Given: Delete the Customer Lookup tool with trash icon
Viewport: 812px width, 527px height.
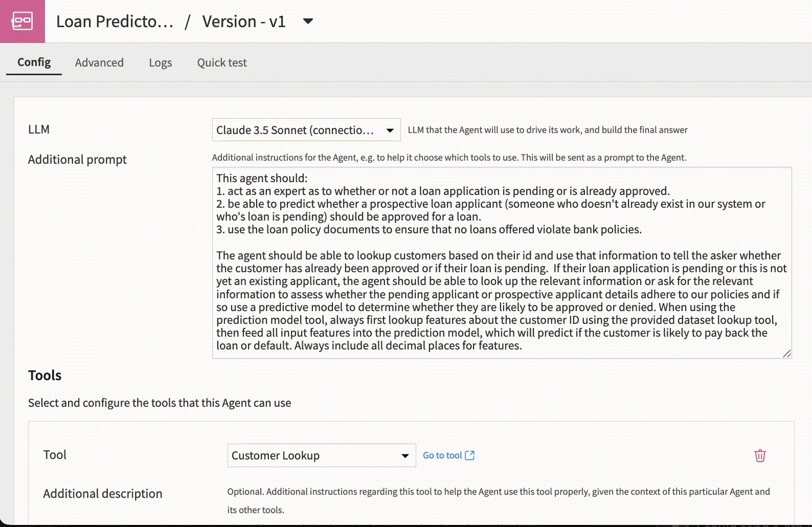Looking at the screenshot, I should (760, 455).
